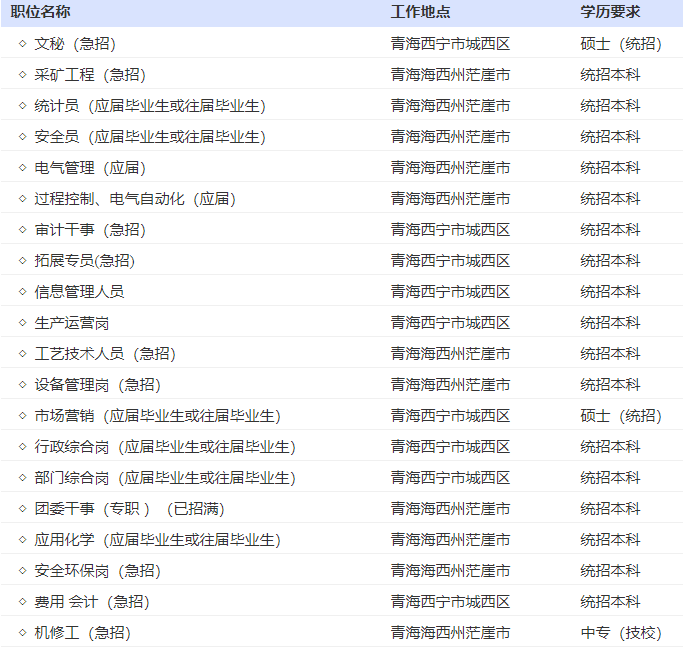Click 统招本科 in the 部门综合岗 row
Viewport: 683px width, 649px height.
(610, 478)
